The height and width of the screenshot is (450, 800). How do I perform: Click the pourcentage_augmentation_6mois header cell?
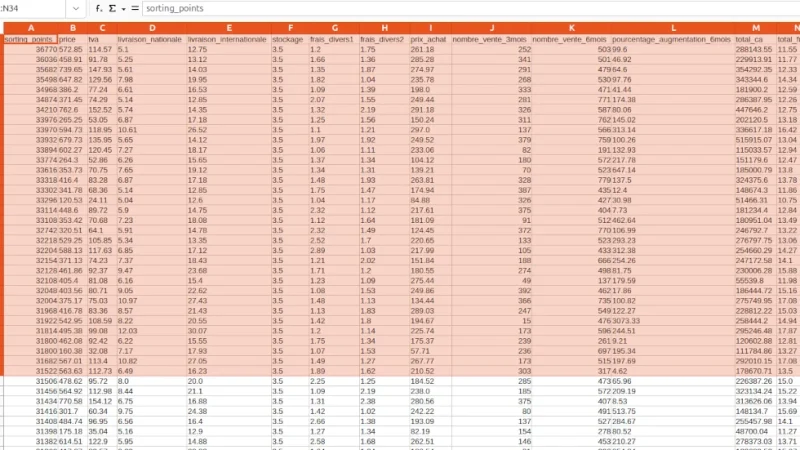673,39
